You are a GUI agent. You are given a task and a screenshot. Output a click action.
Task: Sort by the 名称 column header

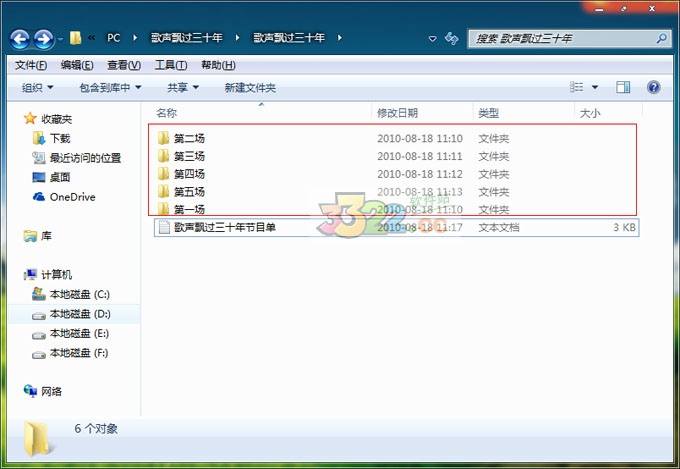(167, 113)
